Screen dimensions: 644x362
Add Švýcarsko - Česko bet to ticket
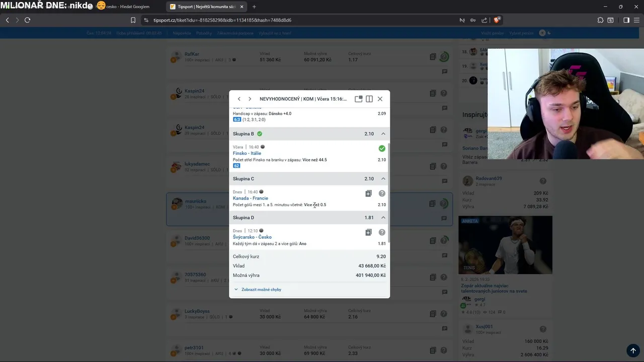click(x=368, y=232)
